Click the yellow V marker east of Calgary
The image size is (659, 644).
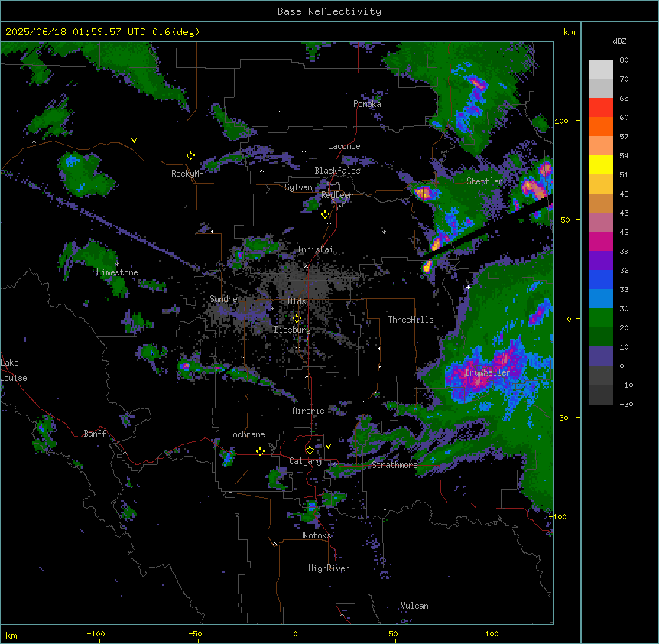click(328, 447)
